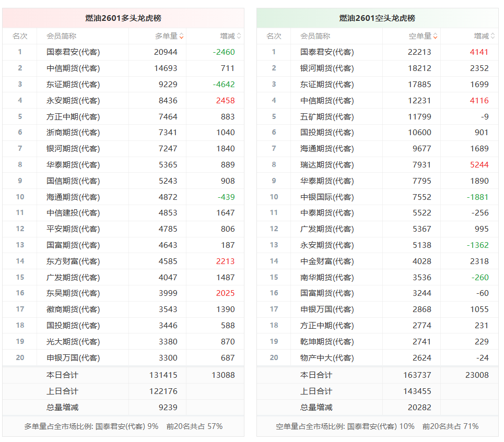The width and height of the screenshot is (504, 442).
Task: Click the 五矿期货(代客) row name
Action: coord(327,116)
